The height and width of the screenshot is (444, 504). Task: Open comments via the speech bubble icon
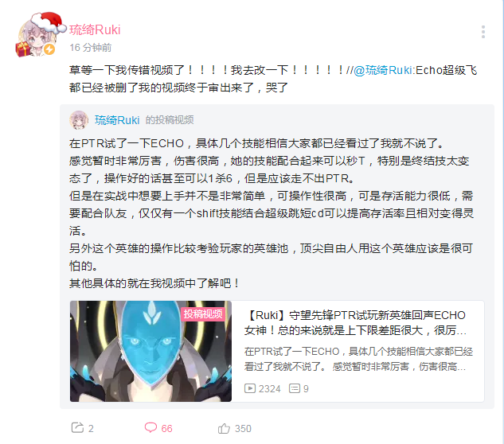(150, 427)
